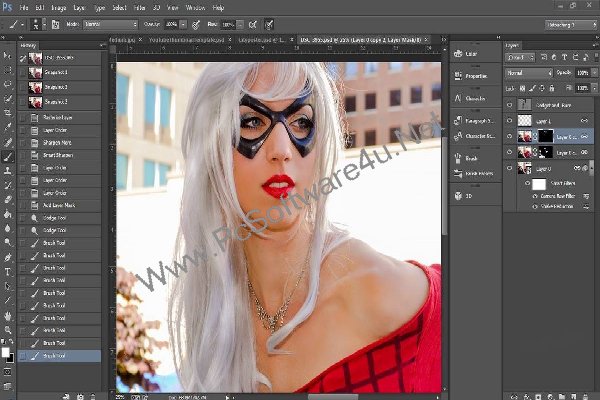
Task: Toggle Smart Filters visibility eye
Action: (x=527, y=183)
